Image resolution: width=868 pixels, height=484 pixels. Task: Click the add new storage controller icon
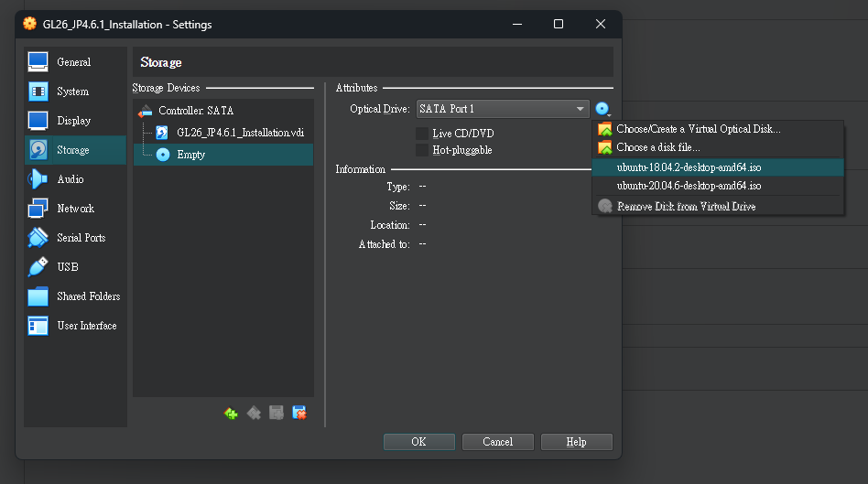231,414
